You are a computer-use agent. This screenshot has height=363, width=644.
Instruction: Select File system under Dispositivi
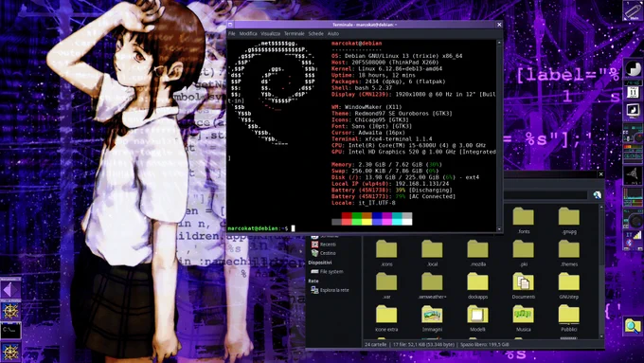tap(327, 272)
